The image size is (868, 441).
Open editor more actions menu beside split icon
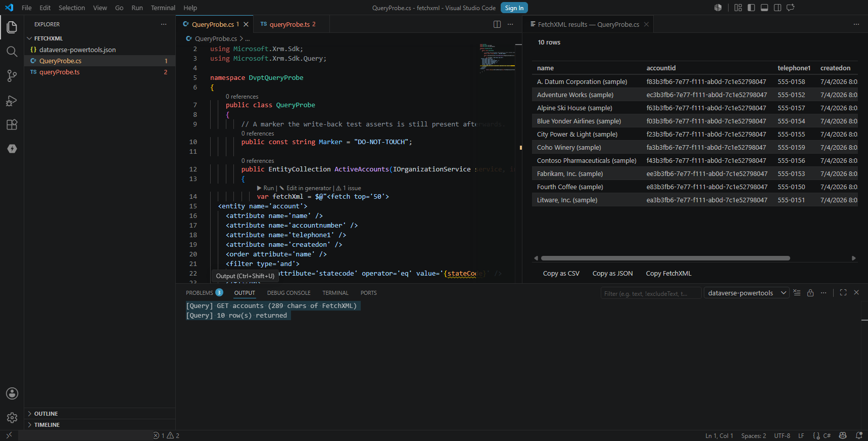[510, 24]
